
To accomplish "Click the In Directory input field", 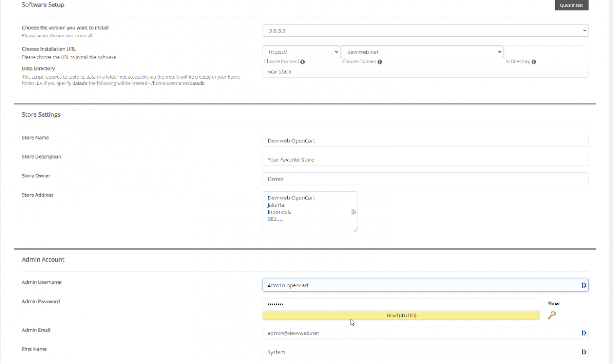I will point(545,52).
